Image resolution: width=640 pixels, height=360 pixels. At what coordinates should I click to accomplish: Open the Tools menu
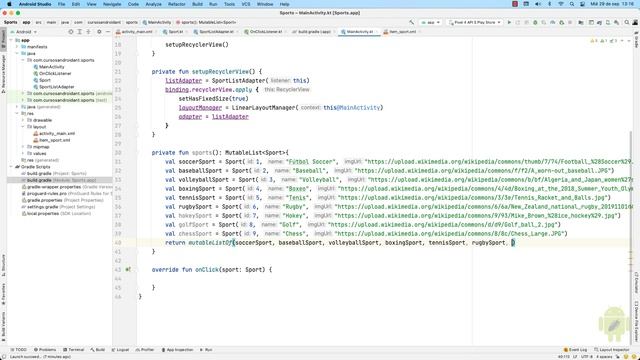click(229, 4)
